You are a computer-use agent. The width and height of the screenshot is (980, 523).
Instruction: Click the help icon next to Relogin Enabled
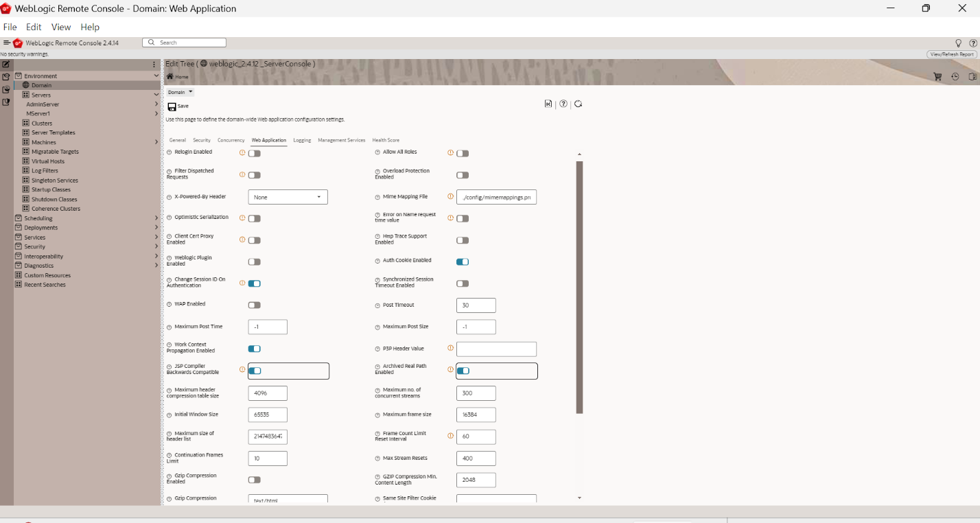click(170, 152)
